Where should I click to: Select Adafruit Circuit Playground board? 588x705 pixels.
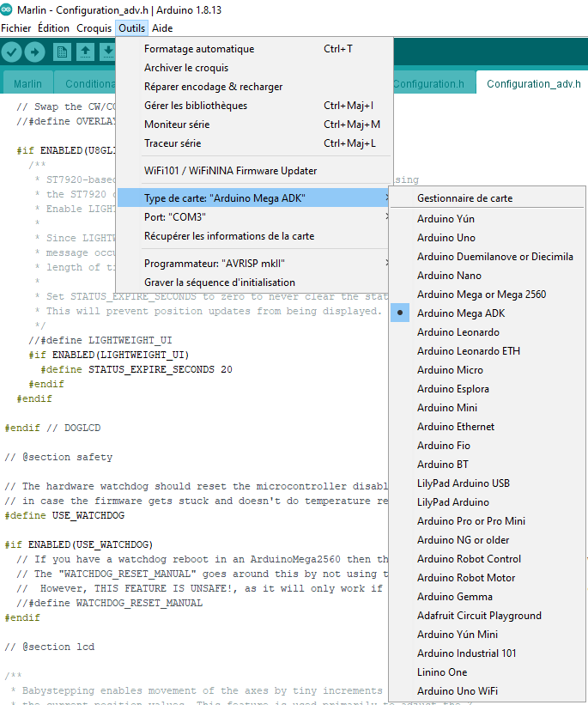coord(488,616)
